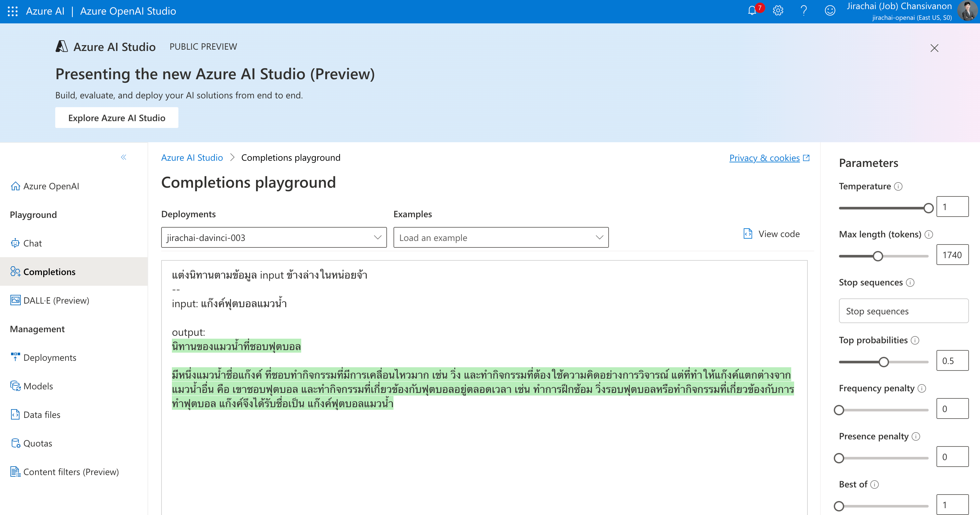Click the Max length slider handle
Viewport: 980px width, 515px height.
tap(878, 256)
